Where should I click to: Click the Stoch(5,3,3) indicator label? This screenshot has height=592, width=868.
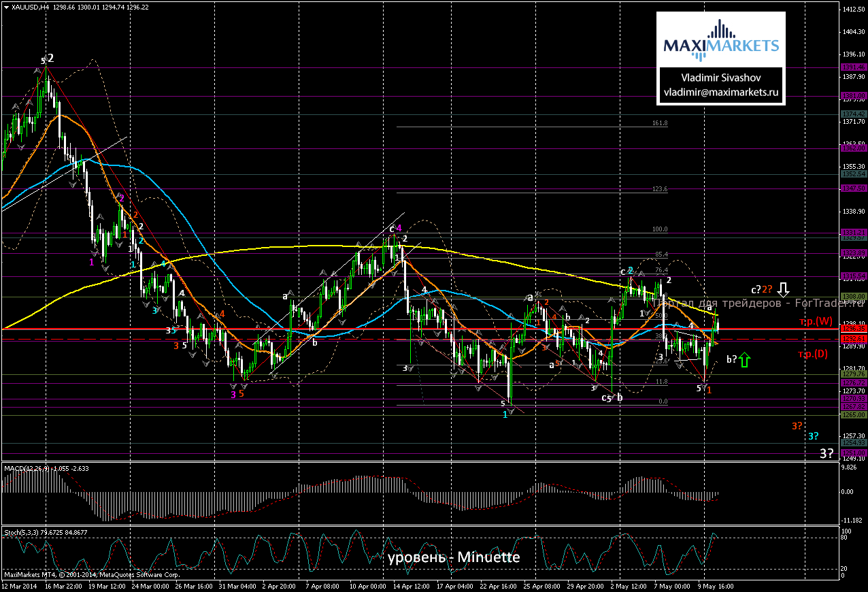[20, 530]
